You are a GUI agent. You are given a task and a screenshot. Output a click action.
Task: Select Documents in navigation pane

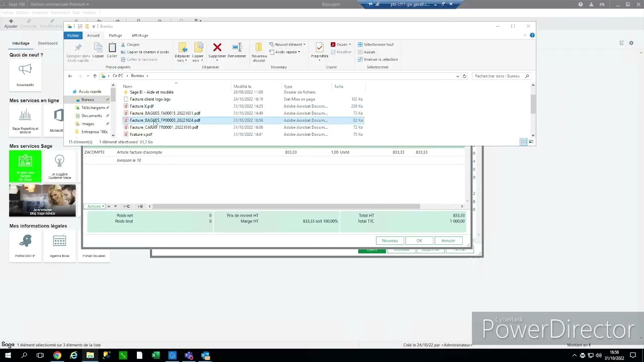pos(92,116)
